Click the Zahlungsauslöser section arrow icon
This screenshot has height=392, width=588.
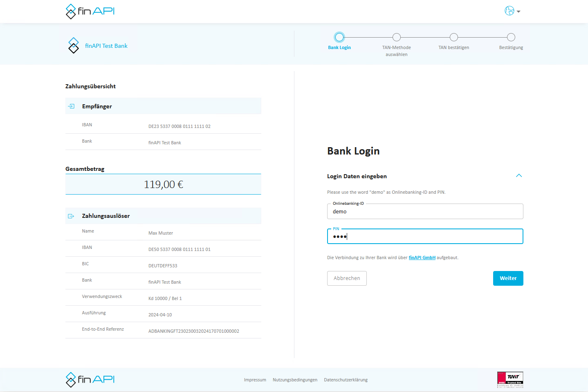pyautogui.click(x=71, y=216)
